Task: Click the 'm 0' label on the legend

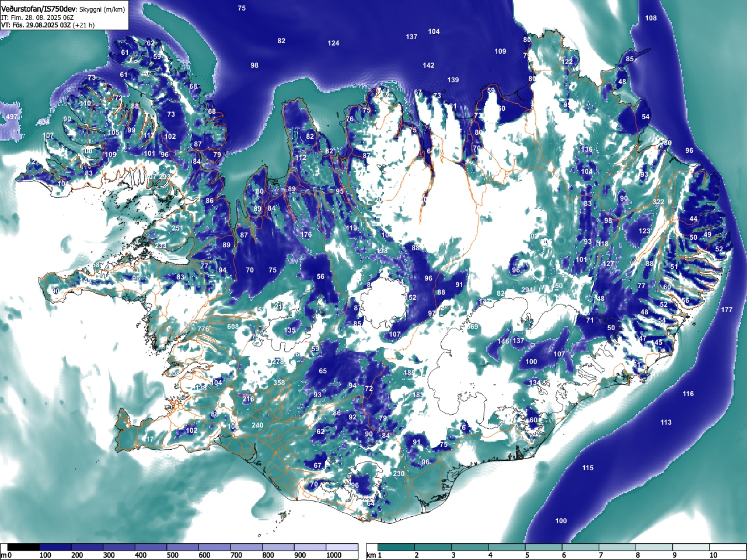Action: (x=6, y=555)
